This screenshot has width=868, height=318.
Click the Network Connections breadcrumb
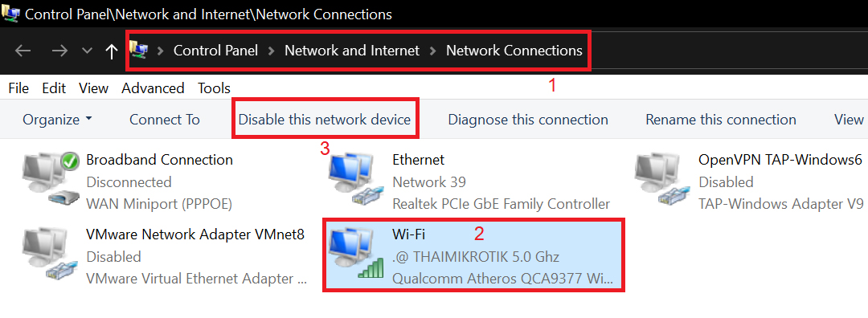[x=514, y=51]
